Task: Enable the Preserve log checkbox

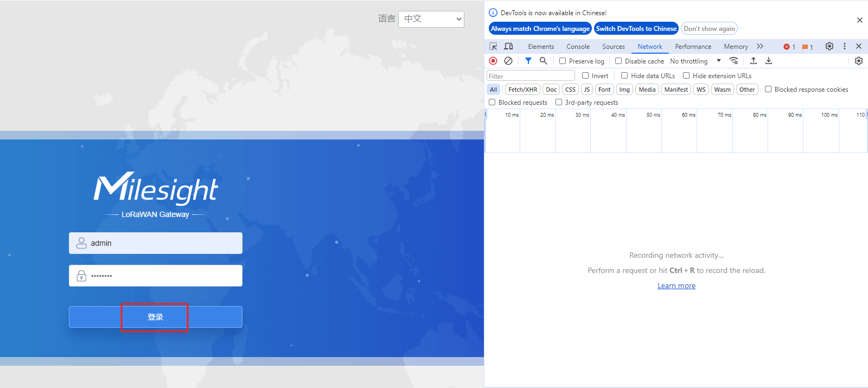Action: click(563, 61)
